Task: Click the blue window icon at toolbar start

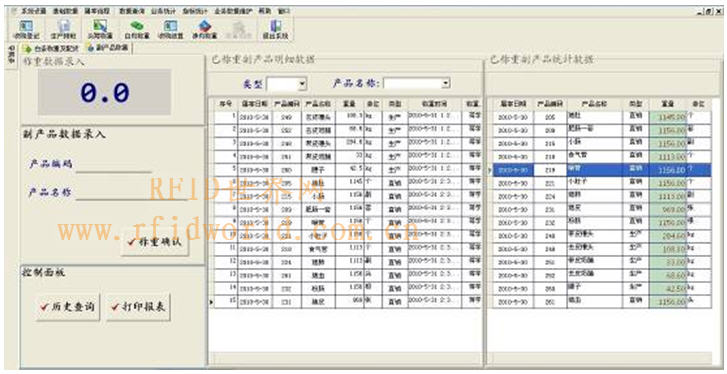Action: (26, 29)
